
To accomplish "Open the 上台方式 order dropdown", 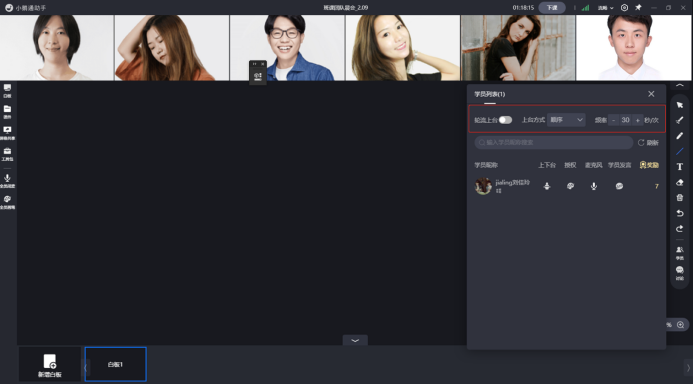I will (566, 120).
